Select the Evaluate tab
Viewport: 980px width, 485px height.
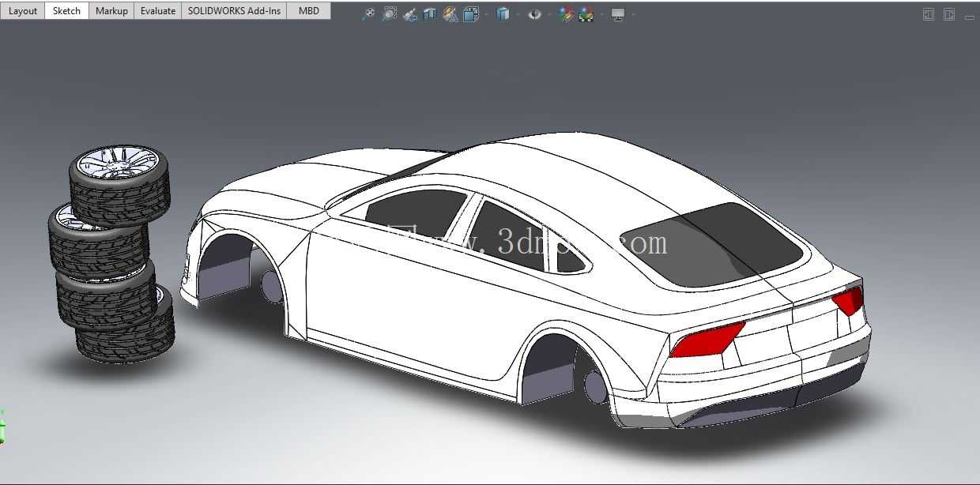pos(158,11)
